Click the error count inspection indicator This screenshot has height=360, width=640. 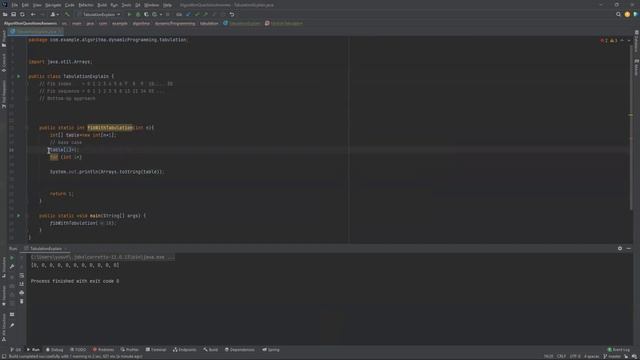point(604,40)
